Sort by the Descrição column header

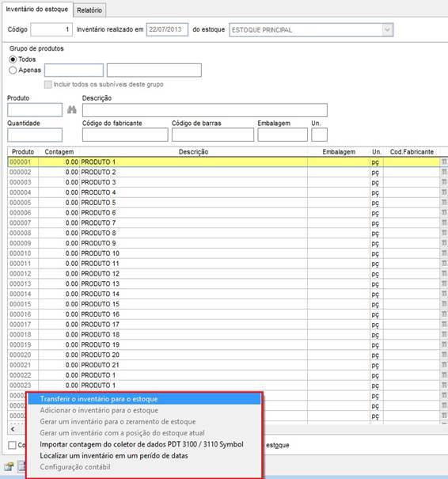[193, 152]
